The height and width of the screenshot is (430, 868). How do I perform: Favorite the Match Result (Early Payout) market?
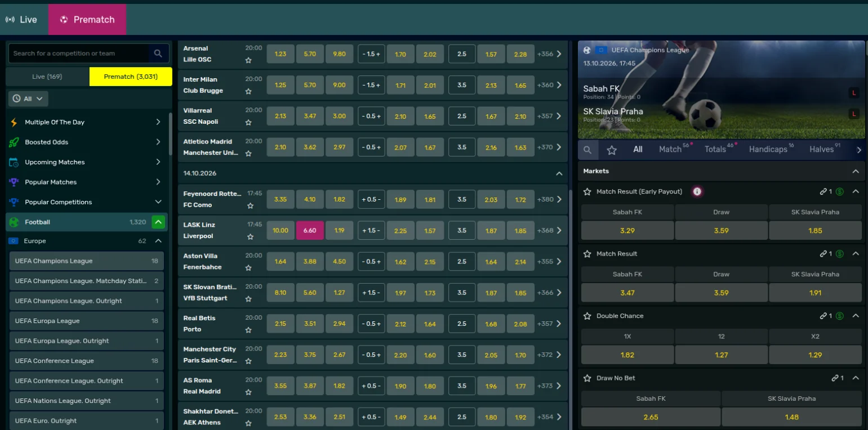587,191
